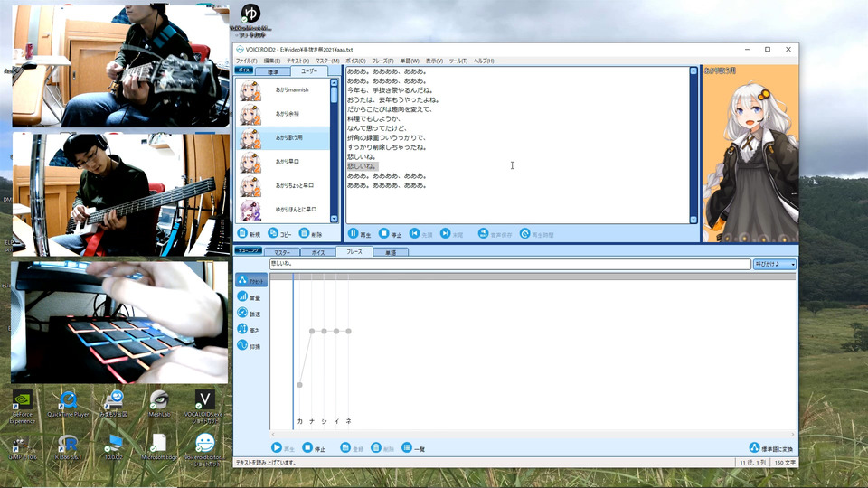
Task: Switch to the マスター tuning tab
Action: click(x=282, y=252)
